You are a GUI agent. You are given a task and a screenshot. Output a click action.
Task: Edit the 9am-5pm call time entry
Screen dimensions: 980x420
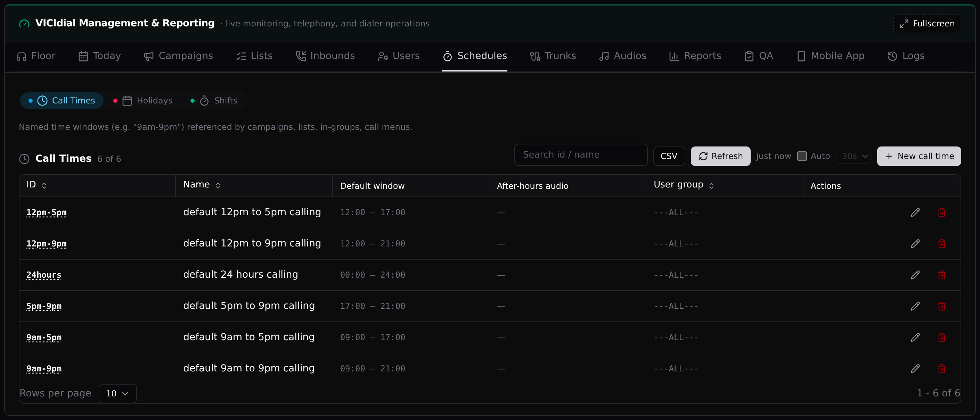click(x=915, y=337)
